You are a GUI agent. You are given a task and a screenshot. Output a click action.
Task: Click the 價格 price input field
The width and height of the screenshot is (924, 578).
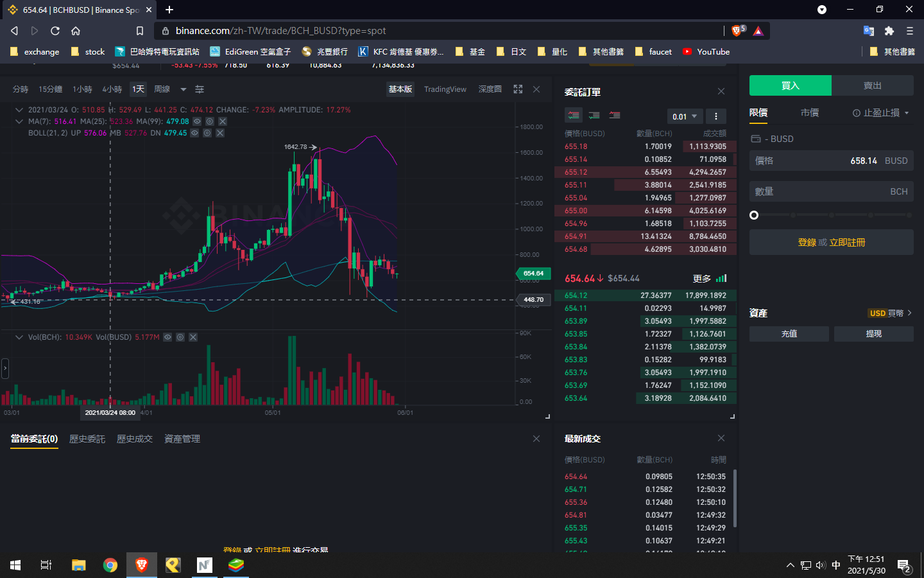[x=832, y=161]
